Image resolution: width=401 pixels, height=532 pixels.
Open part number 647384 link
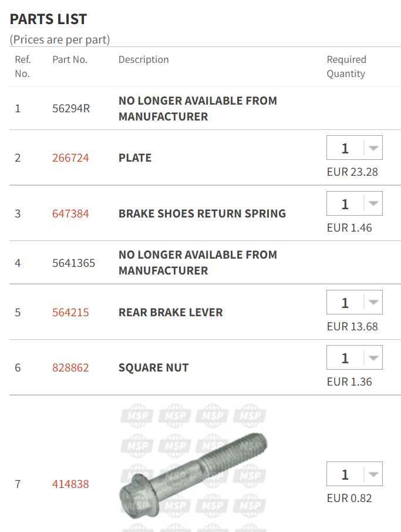pos(70,213)
